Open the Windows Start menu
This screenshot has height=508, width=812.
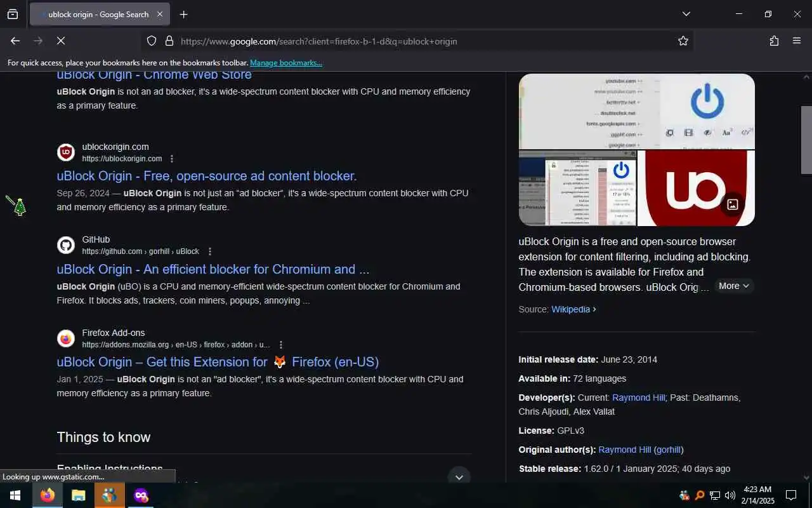15,495
